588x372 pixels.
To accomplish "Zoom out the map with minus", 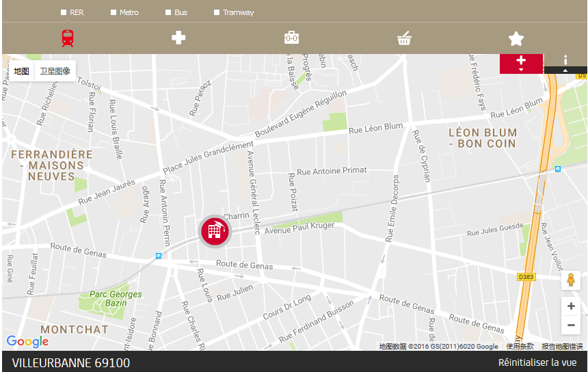I will (x=571, y=325).
